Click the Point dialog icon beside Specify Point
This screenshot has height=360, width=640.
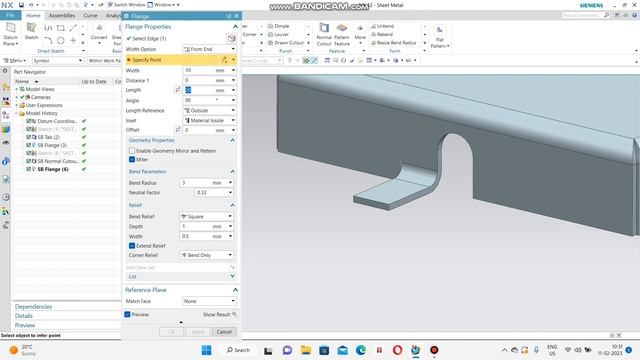[x=224, y=60]
